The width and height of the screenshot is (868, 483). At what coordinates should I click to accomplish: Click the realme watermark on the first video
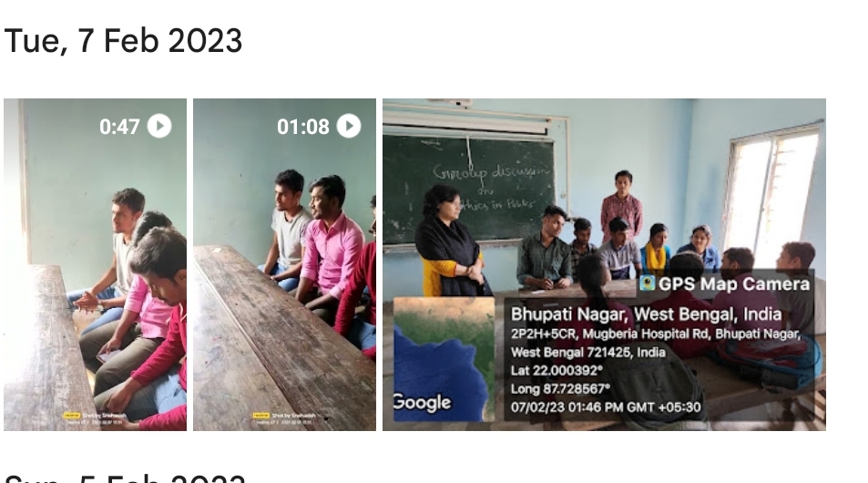point(71,415)
